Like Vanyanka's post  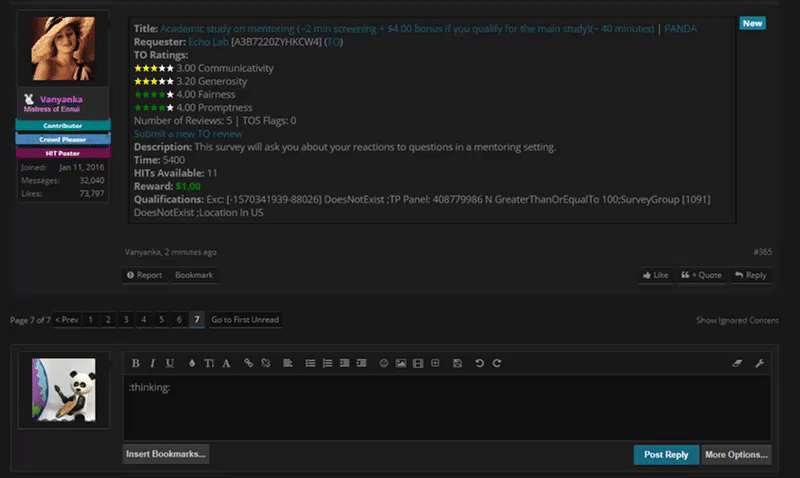click(656, 275)
